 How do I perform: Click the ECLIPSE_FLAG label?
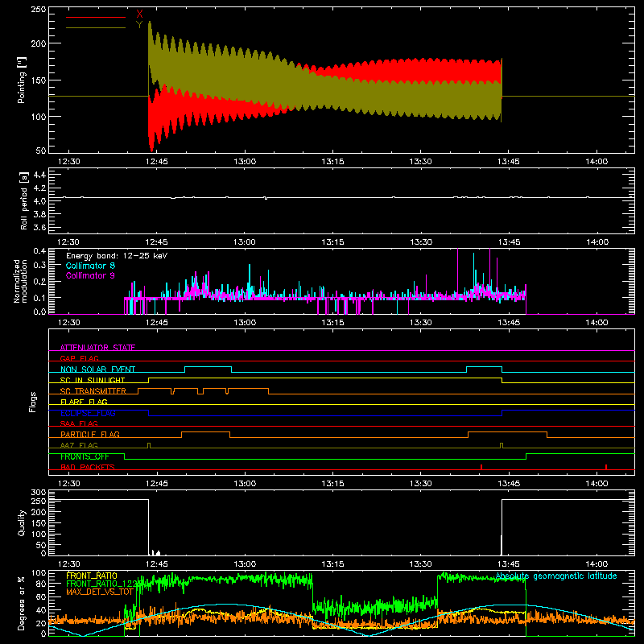pos(88,413)
